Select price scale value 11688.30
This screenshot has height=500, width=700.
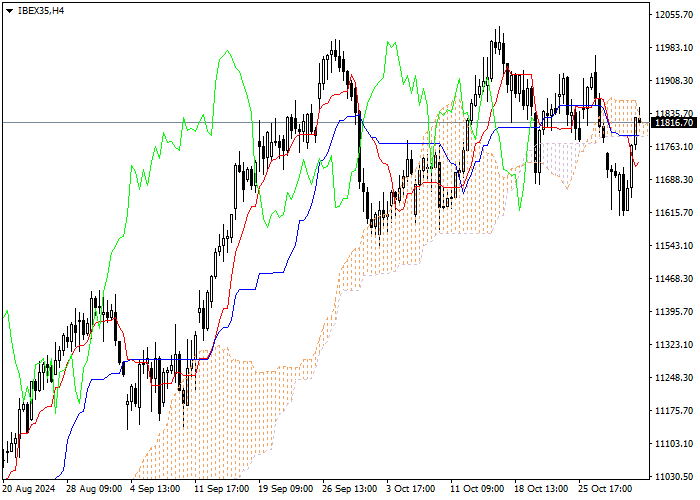click(x=674, y=180)
